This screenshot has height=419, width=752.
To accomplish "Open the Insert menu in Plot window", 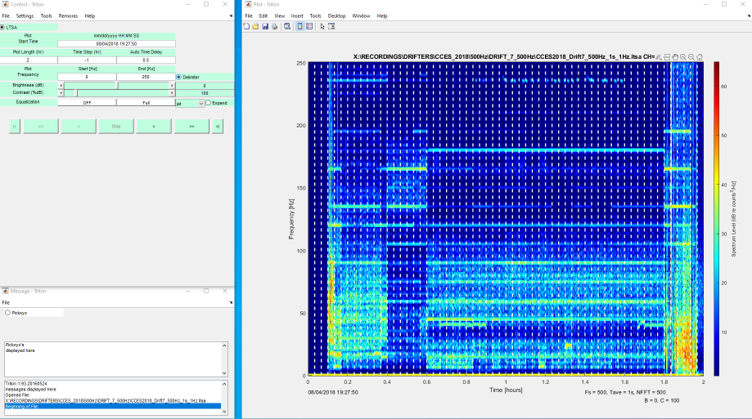I will tap(297, 16).
